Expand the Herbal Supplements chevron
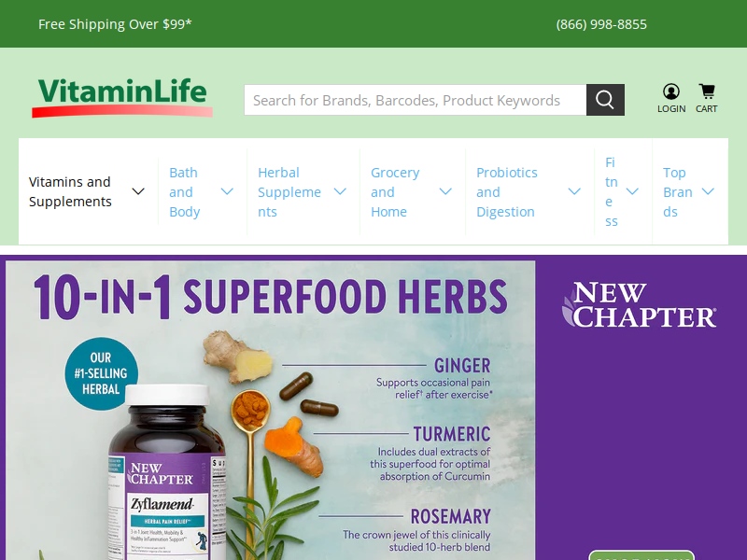 [x=340, y=191]
